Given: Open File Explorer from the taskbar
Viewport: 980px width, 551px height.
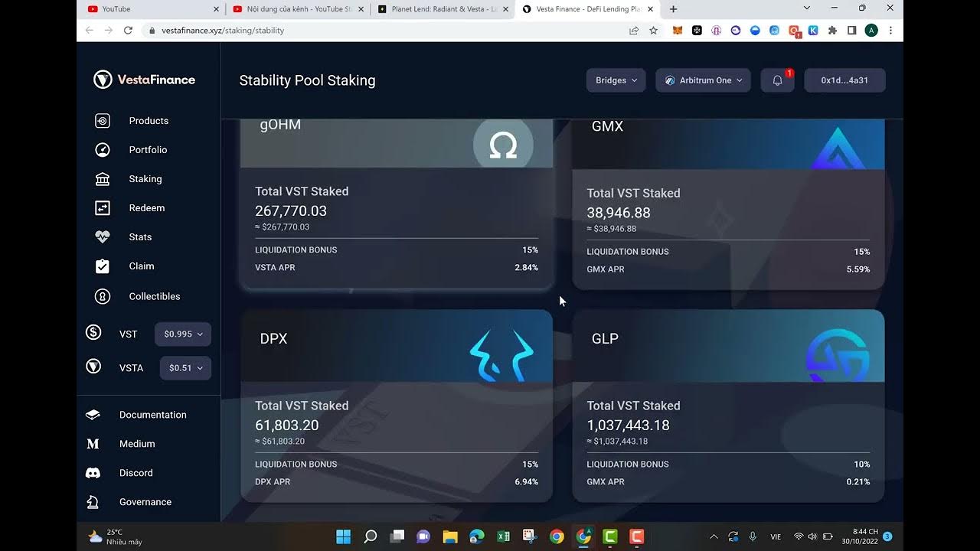Looking at the screenshot, I should click(x=450, y=536).
